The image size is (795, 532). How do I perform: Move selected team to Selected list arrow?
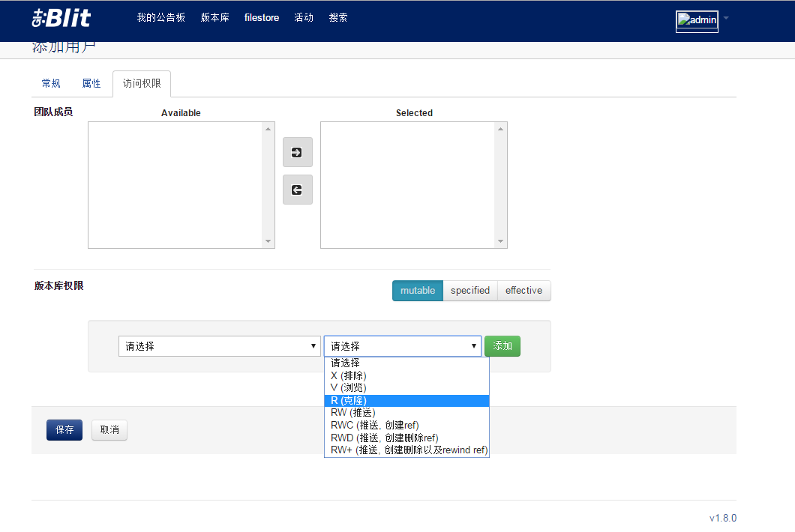click(x=298, y=152)
